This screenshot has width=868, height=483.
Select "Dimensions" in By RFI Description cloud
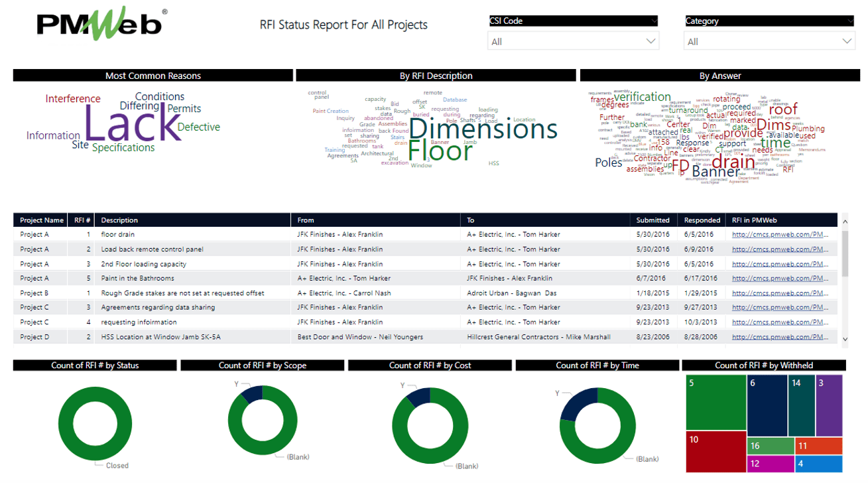(482, 129)
